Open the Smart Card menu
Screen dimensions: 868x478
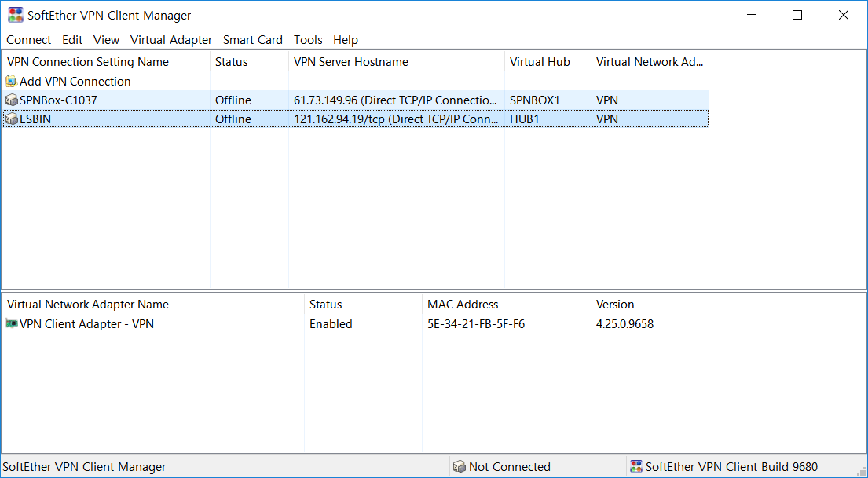(252, 40)
